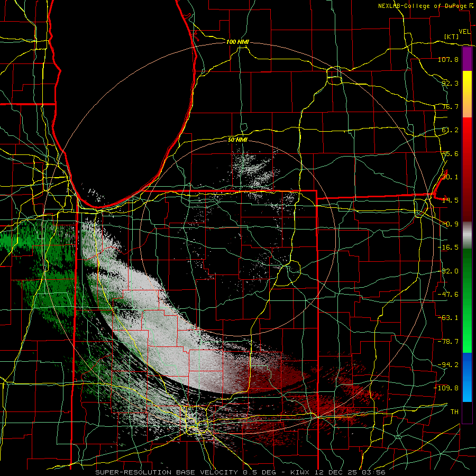Click the TH label by the color bar
Viewport: 476px width, 476px height.
pos(454,411)
